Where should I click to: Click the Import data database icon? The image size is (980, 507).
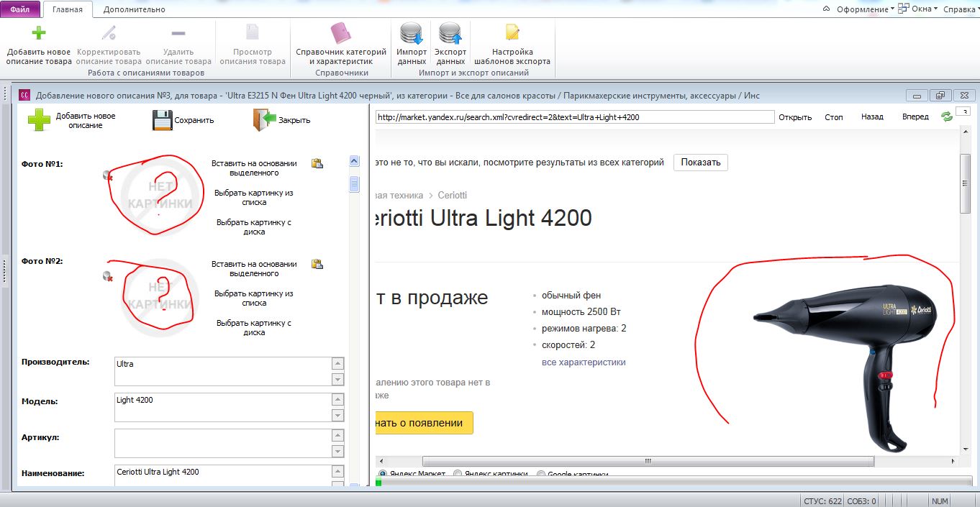click(412, 33)
